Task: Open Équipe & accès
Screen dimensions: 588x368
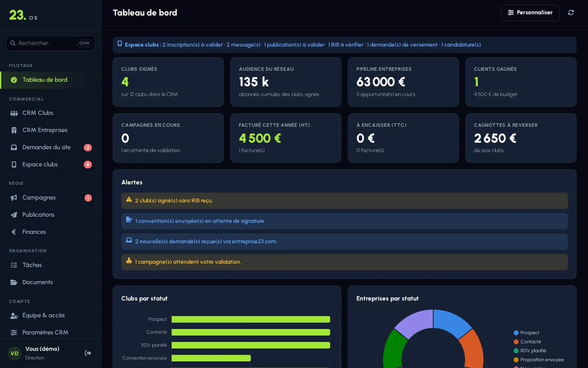Action: [x=51, y=315]
